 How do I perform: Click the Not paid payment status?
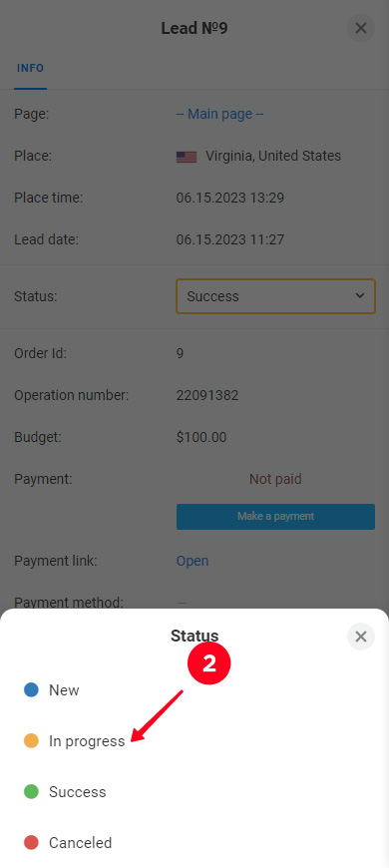[275, 479]
